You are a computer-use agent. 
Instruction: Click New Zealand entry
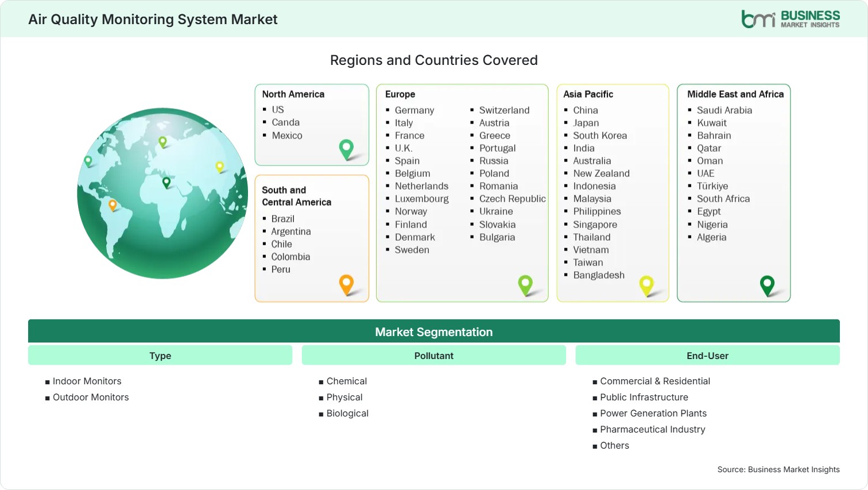click(x=601, y=173)
